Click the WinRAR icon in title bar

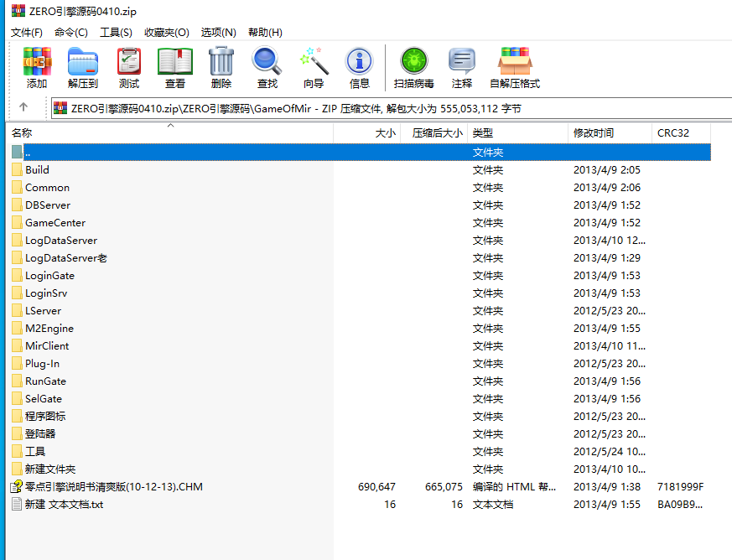click(18, 10)
